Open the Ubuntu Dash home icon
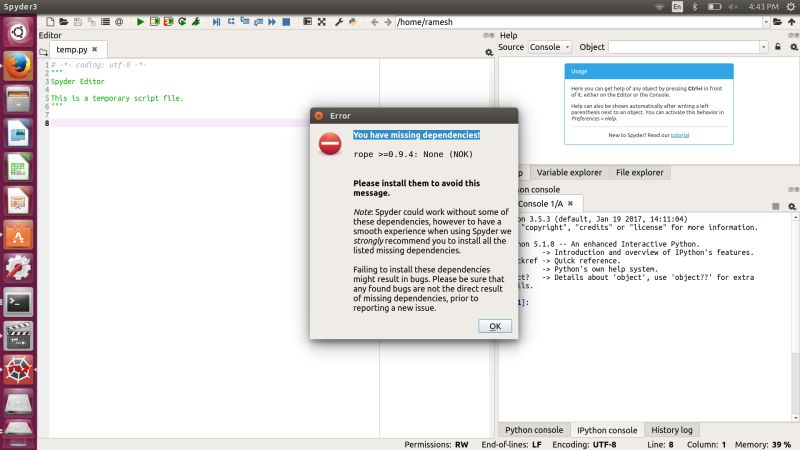The width and height of the screenshot is (800, 450). 18,32
